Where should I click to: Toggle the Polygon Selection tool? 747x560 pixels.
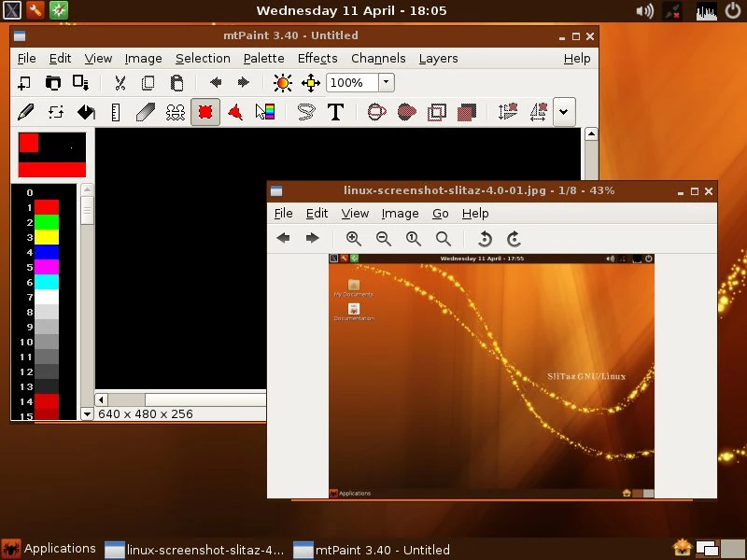point(235,112)
